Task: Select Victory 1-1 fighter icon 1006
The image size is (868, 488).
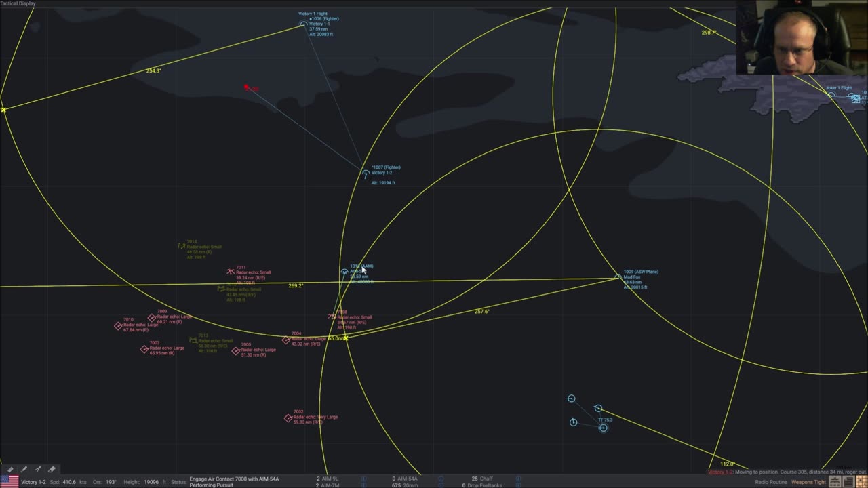Action: [x=303, y=24]
